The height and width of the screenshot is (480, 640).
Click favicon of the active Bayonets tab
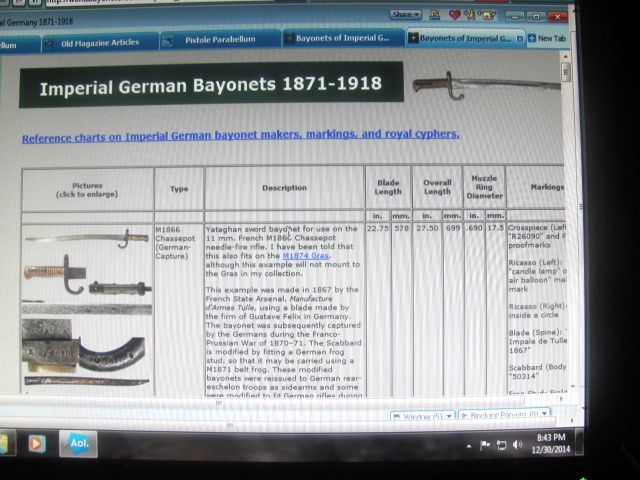413,38
